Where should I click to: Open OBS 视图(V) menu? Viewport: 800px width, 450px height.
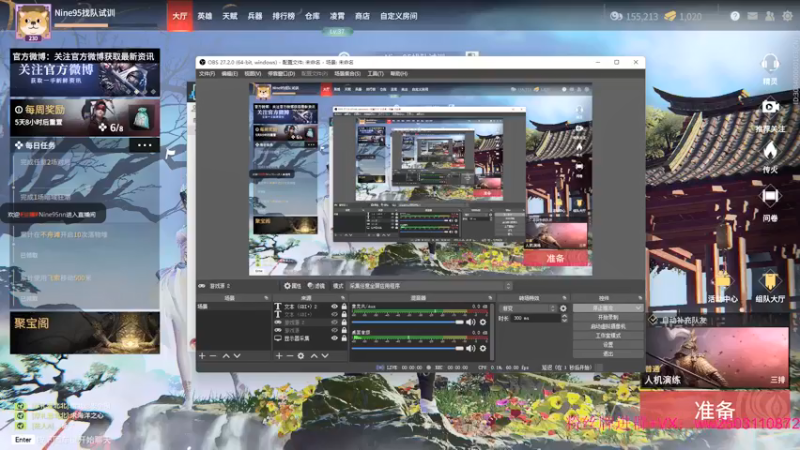pos(252,74)
